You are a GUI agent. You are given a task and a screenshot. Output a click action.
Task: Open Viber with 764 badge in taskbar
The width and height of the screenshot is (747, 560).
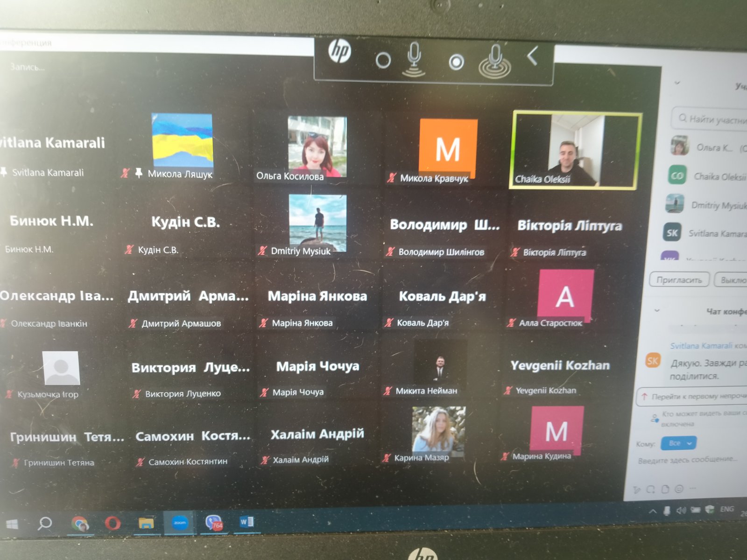tap(214, 522)
